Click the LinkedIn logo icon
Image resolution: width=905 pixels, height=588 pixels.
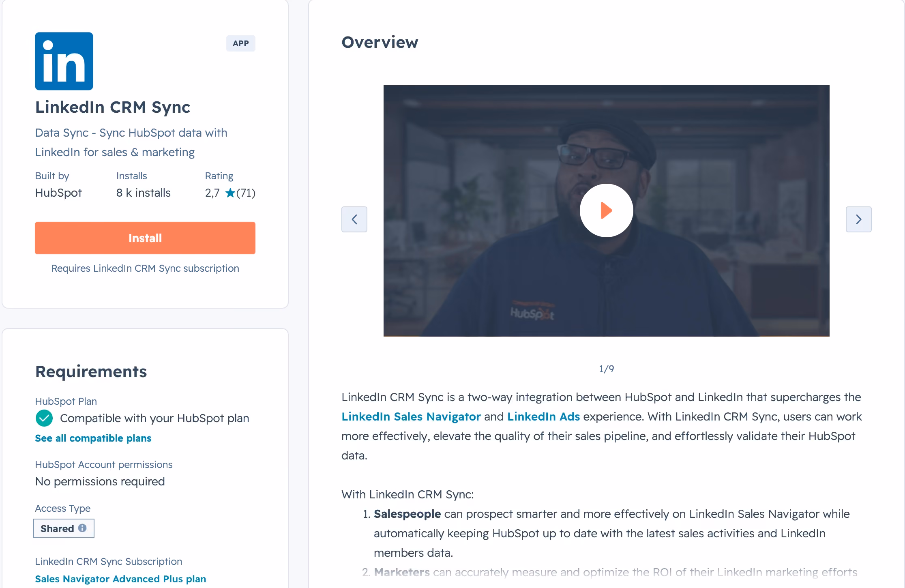[64, 61]
